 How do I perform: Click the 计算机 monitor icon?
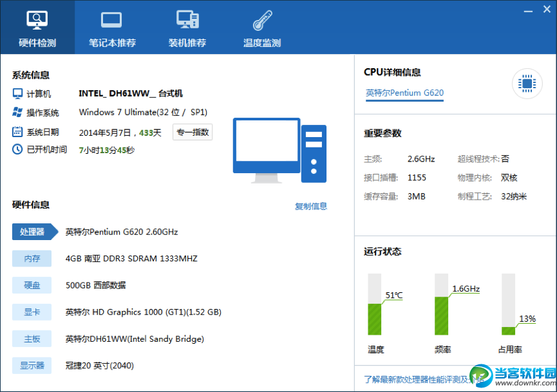click(x=17, y=93)
